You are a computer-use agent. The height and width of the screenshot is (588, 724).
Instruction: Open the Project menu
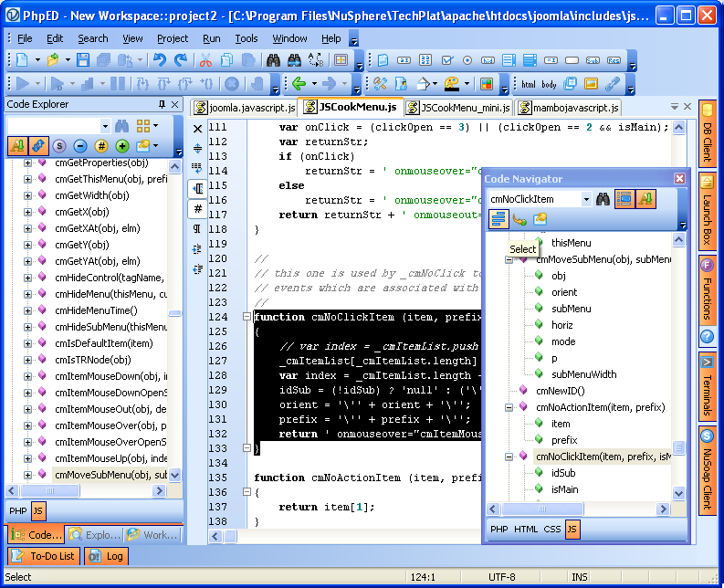coord(173,38)
